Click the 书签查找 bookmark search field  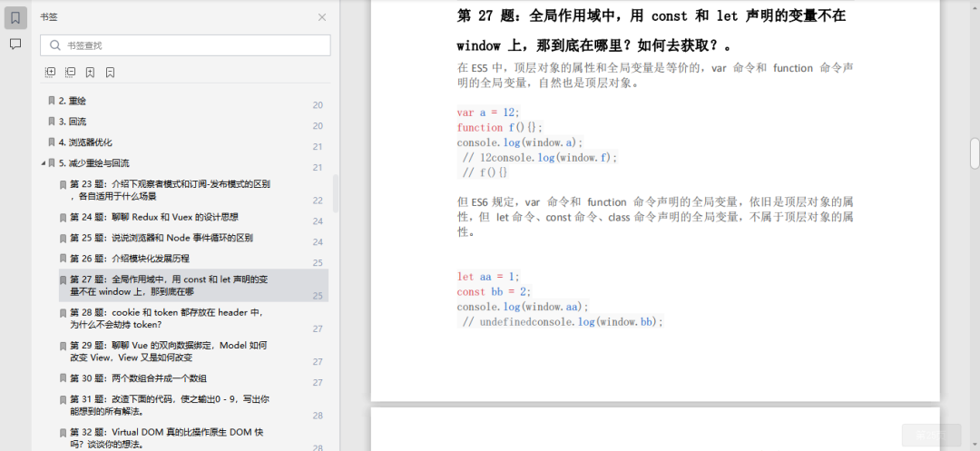click(186, 45)
